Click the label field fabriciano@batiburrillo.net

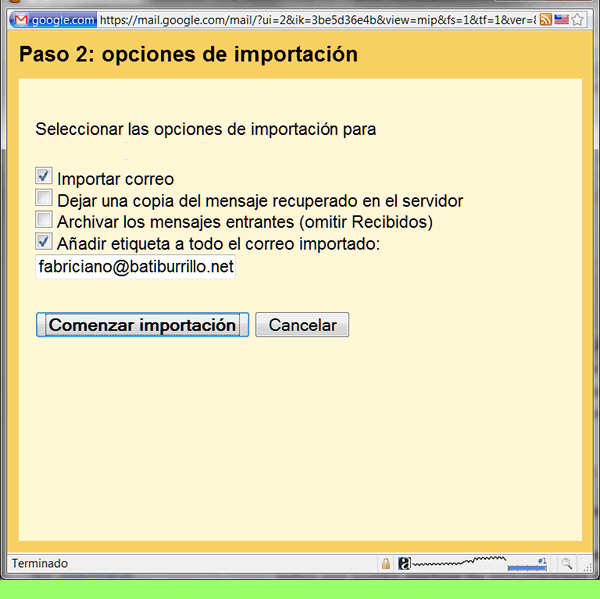tap(135, 266)
